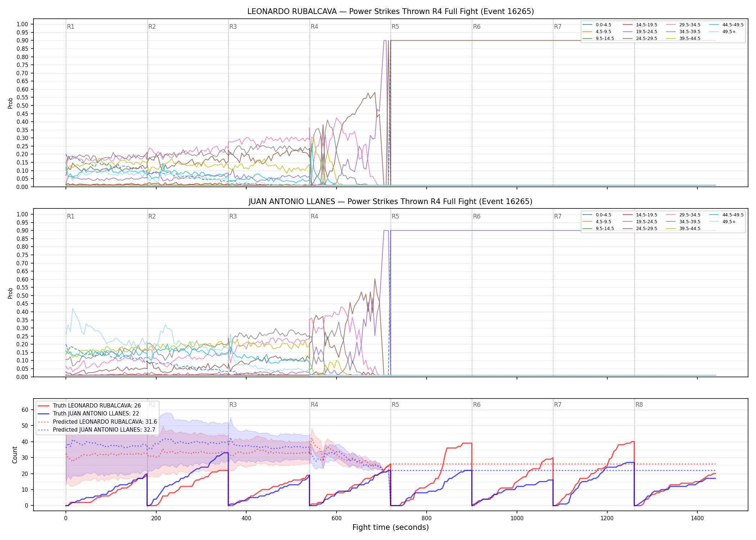Viewport: 756px width, 540px height.
Task: Click the R2 round label in top chart
Action: tap(152, 27)
